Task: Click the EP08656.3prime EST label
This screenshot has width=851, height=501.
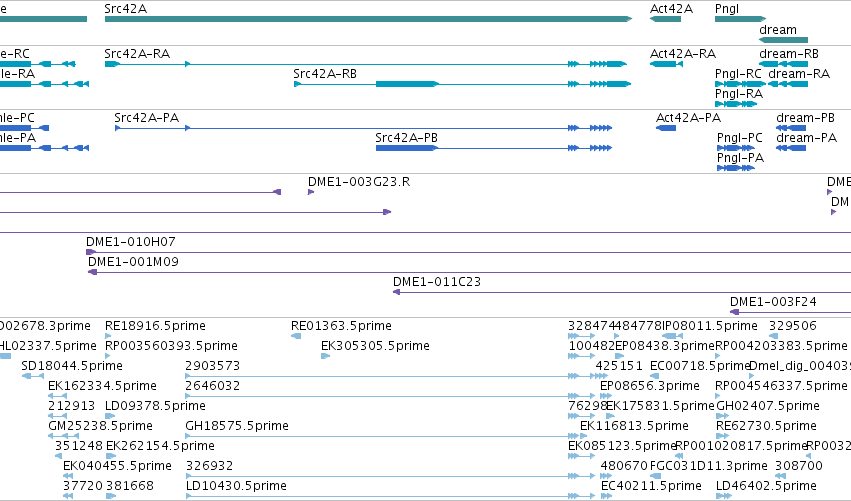Action: pyautogui.click(x=650, y=386)
